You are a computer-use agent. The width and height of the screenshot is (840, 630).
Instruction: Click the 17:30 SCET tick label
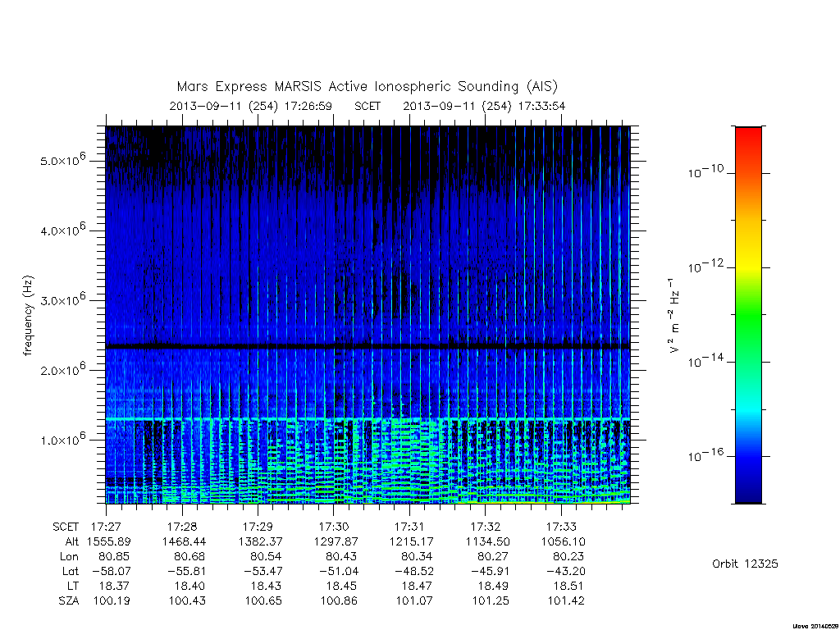click(x=334, y=527)
